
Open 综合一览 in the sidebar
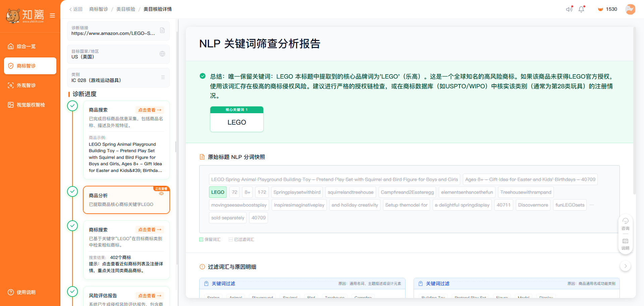coord(30,46)
